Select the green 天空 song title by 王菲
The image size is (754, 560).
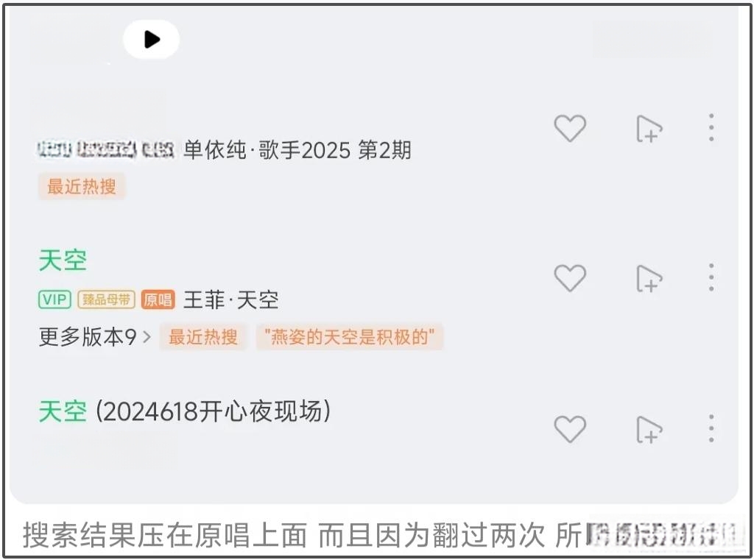point(63,261)
